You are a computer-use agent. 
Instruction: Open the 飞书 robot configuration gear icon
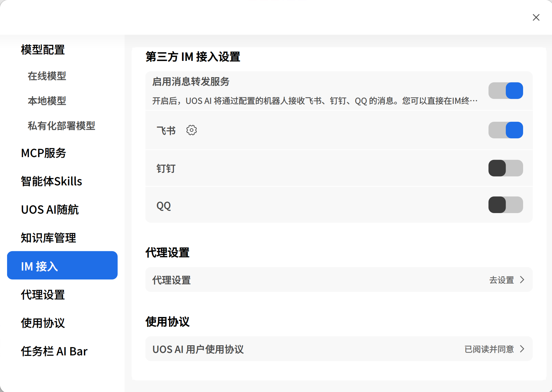click(191, 130)
